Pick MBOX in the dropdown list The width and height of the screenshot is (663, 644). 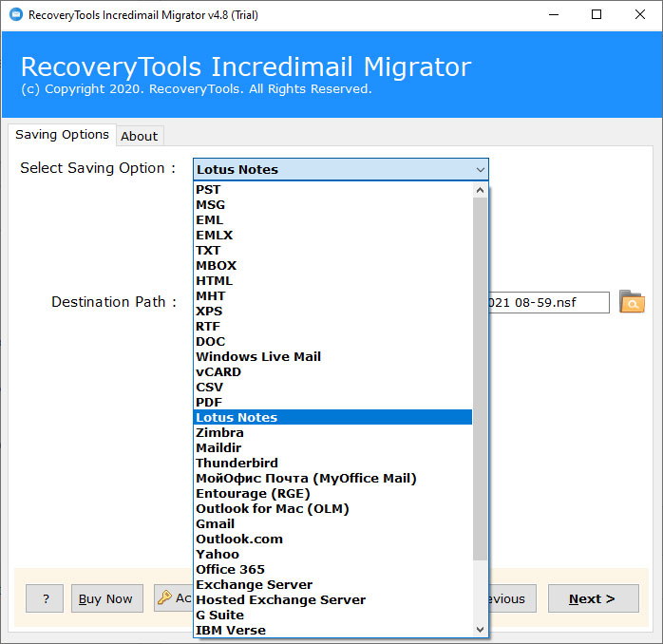tap(332, 266)
